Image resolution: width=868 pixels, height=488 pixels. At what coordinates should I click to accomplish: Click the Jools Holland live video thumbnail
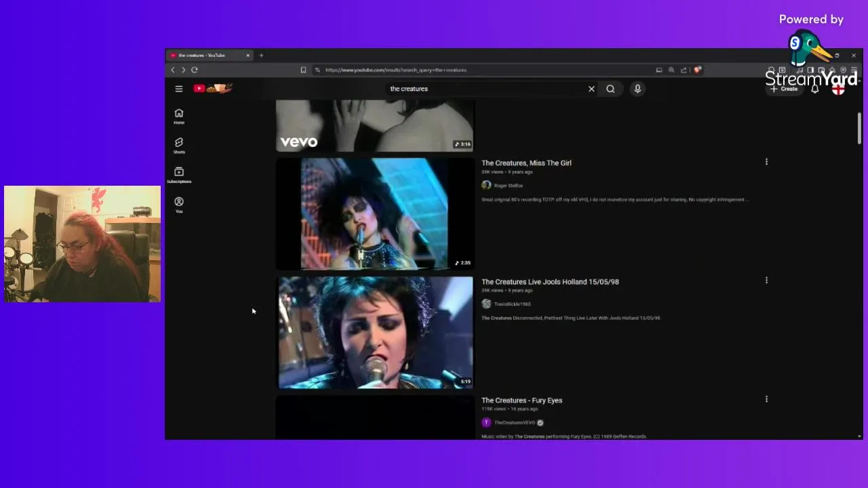[x=375, y=332]
